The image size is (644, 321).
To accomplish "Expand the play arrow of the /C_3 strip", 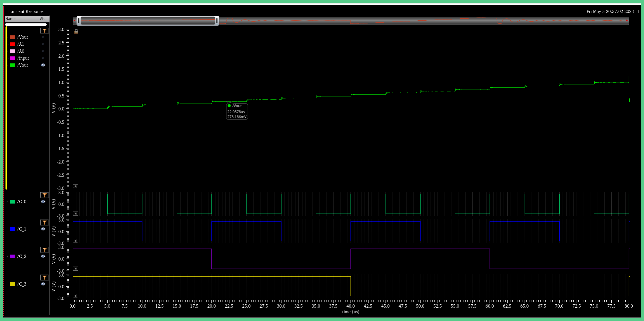I will coord(75,296).
